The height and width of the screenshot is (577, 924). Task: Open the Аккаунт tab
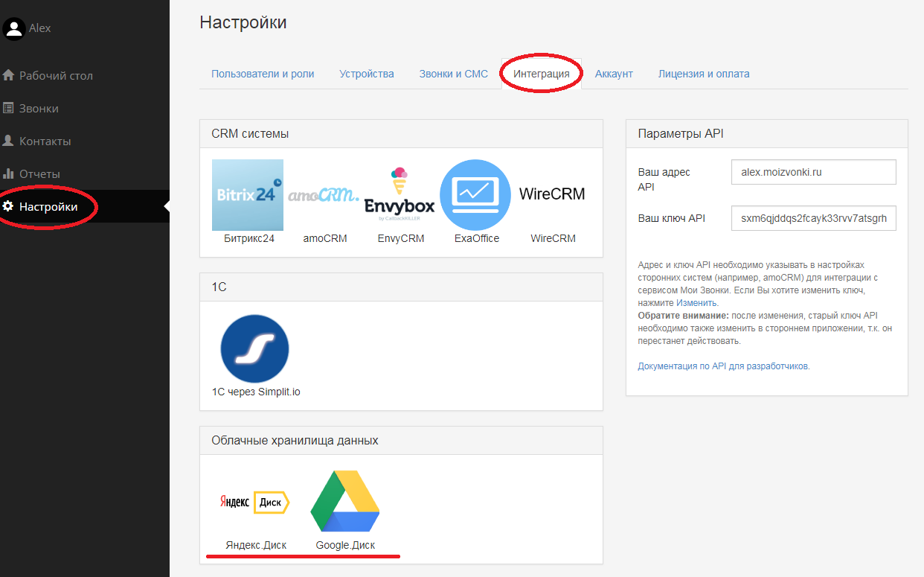tap(614, 74)
